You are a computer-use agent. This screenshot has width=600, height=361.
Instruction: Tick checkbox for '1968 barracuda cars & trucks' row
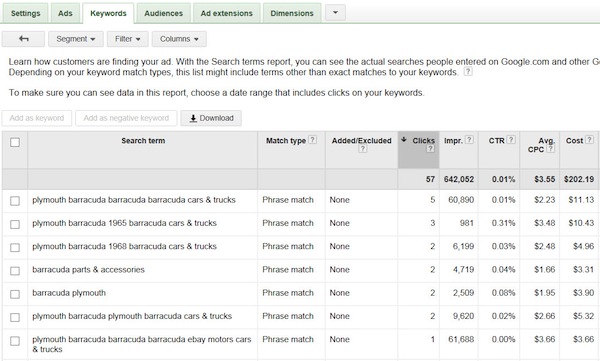(x=15, y=247)
